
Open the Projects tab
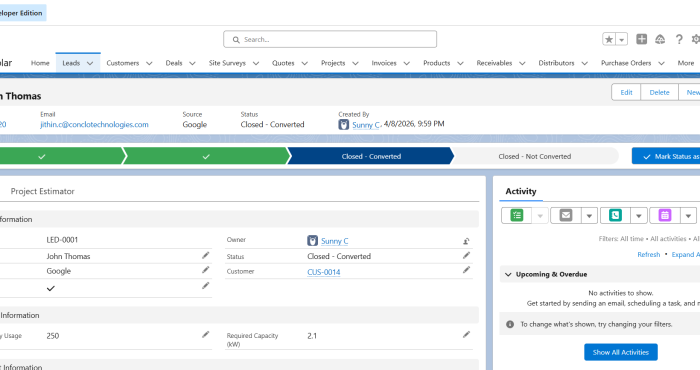pos(333,63)
